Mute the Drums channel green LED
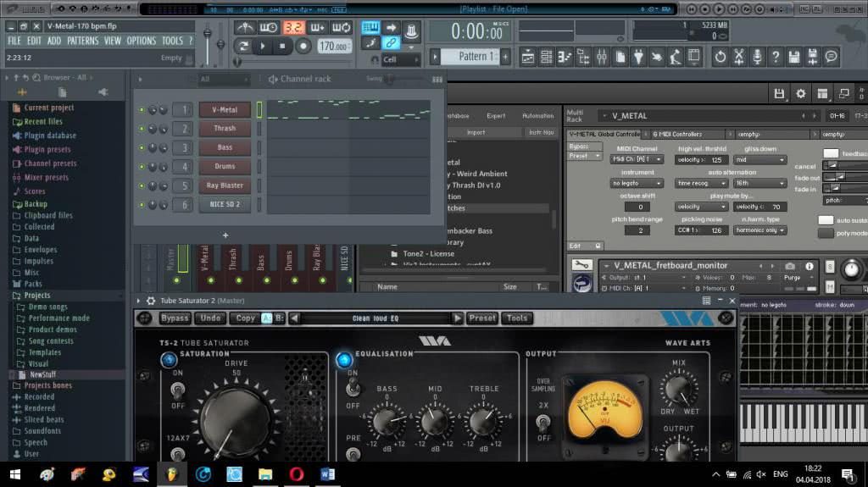This screenshot has width=868, height=487. click(x=142, y=167)
